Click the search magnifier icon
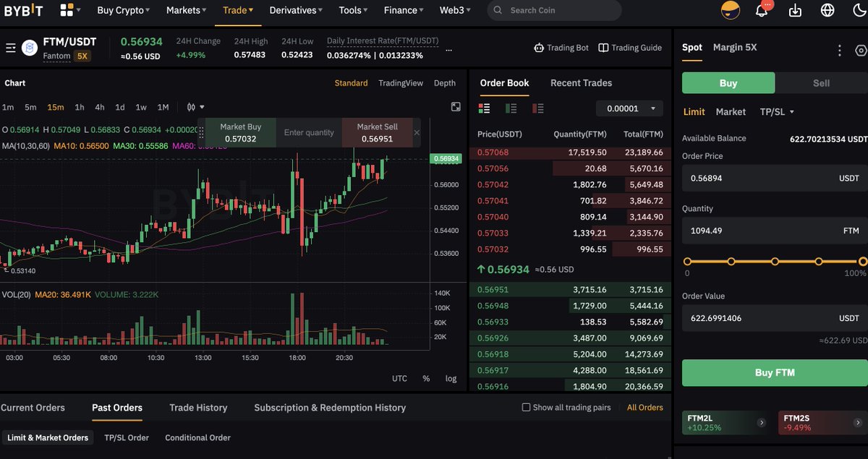The width and height of the screenshot is (868, 459). tap(498, 10)
